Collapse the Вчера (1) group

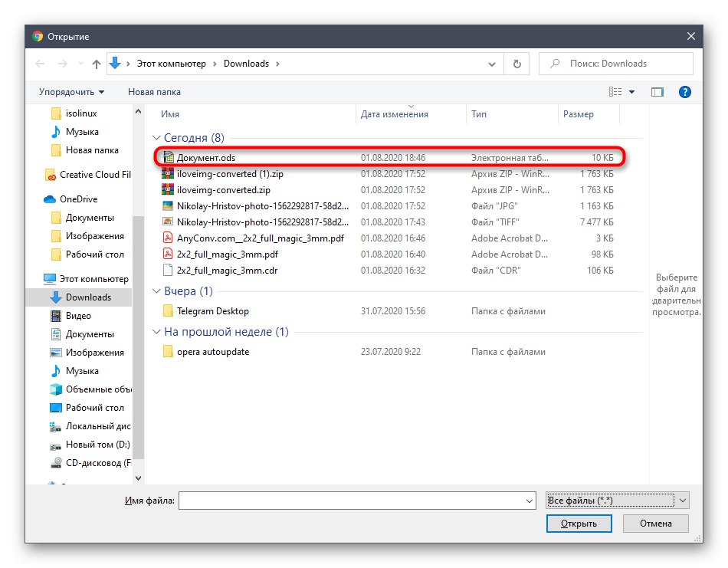pos(157,292)
